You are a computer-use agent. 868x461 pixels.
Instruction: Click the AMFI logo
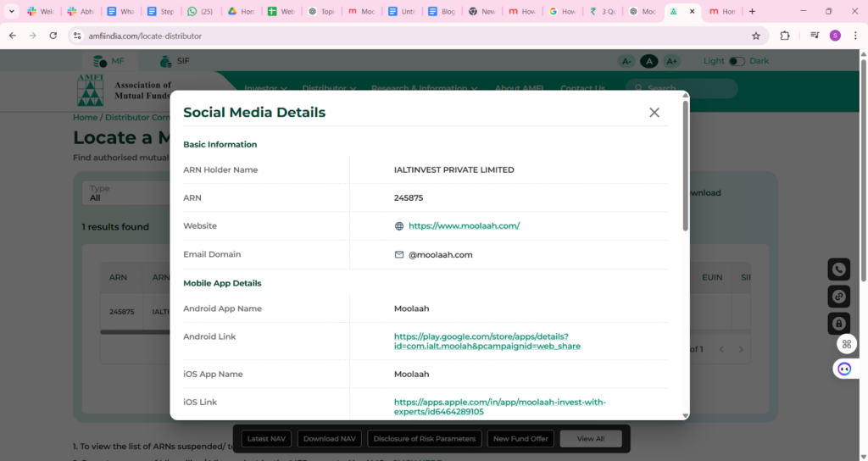pos(90,90)
